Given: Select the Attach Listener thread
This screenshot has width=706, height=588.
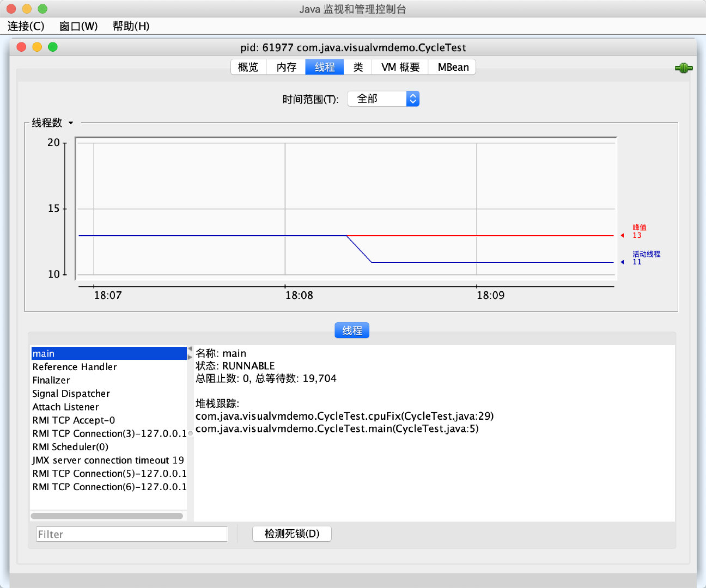Looking at the screenshot, I should click(109, 407).
